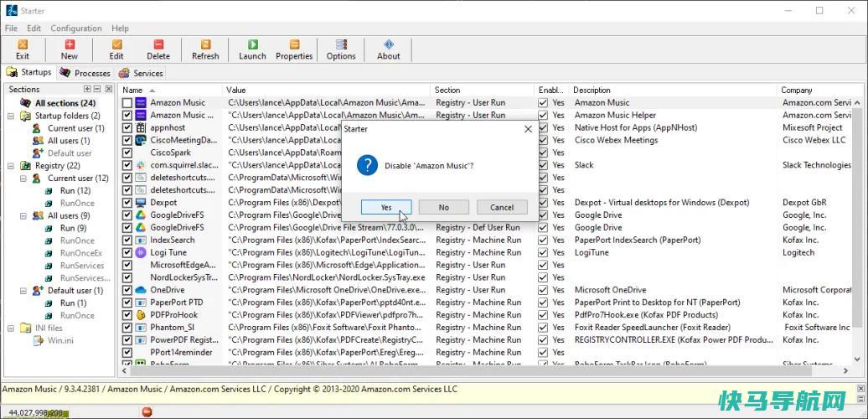Collapse the INI files tree node

(x=11, y=328)
